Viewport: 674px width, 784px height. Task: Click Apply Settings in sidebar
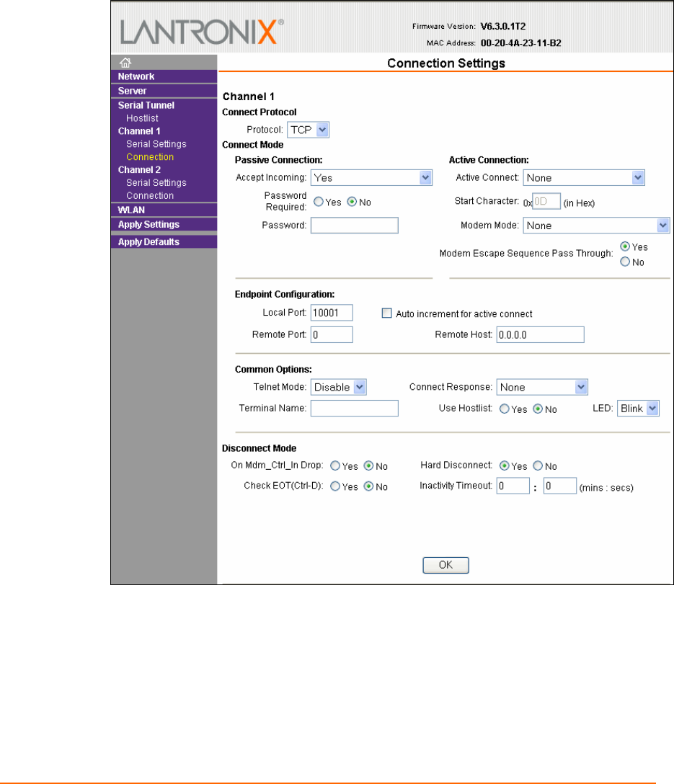pos(148,225)
